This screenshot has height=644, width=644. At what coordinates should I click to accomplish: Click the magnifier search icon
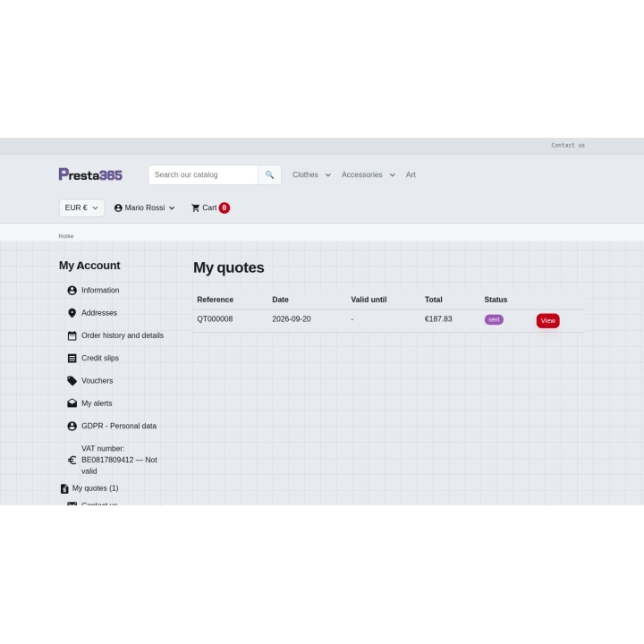pyautogui.click(x=269, y=175)
